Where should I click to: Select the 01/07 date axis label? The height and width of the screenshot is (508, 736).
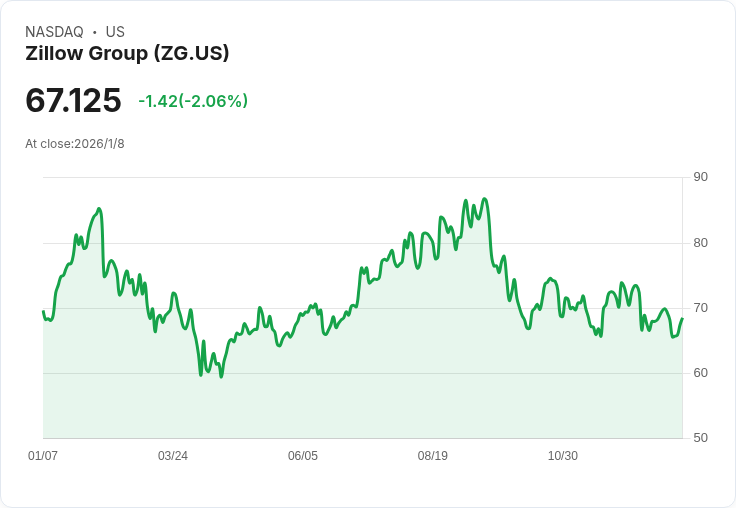pyautogui.click(x=43, y=455)
